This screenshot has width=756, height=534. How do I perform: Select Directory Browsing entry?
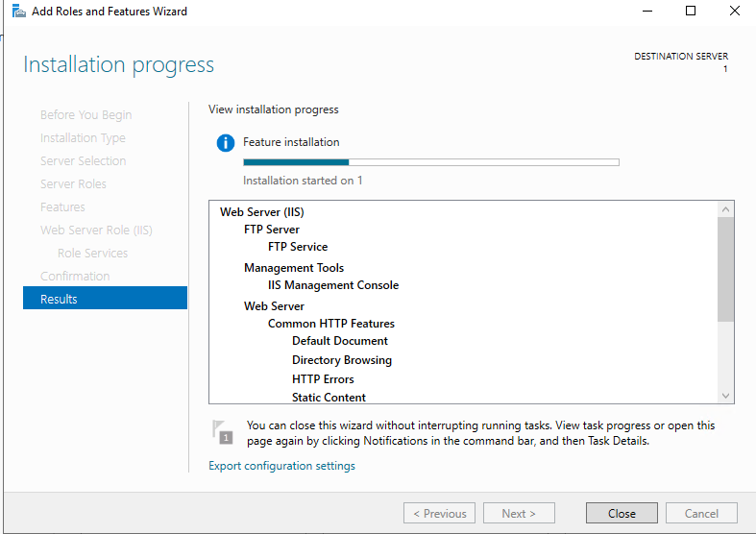tap(342, 360)
